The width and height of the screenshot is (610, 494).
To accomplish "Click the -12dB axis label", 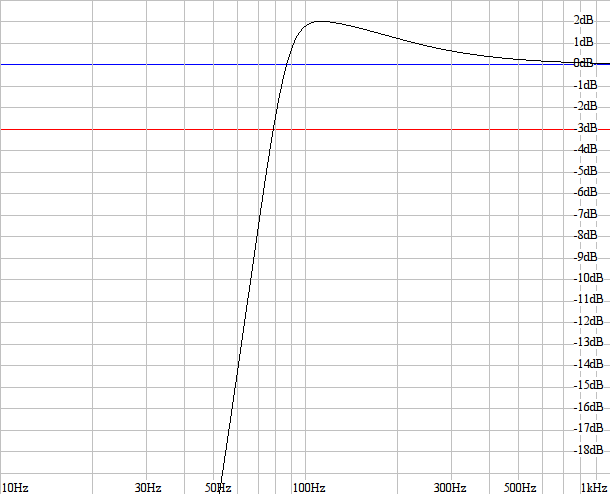I will point(588,321).
